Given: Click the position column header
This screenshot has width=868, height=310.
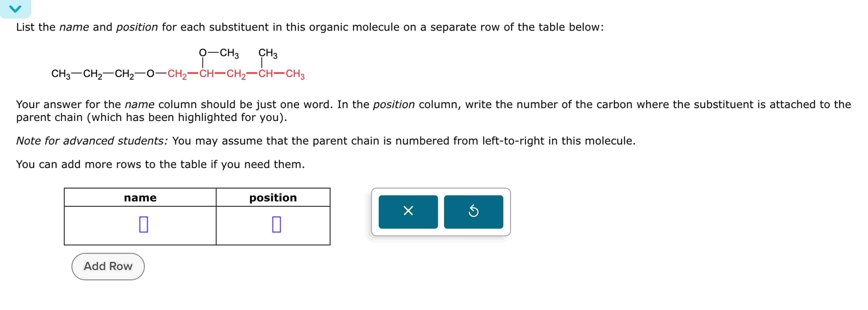Looking at the screenshot, I should [273, 198].
